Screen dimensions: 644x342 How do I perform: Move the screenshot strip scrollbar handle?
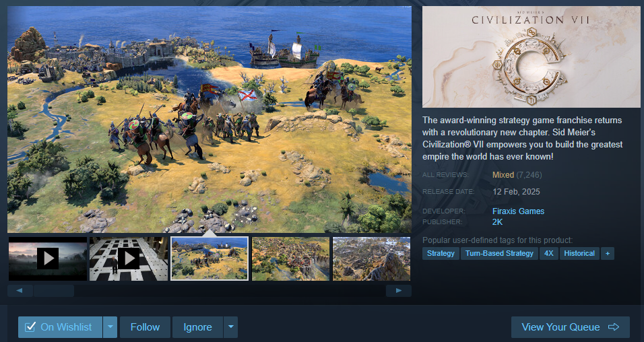54,291
